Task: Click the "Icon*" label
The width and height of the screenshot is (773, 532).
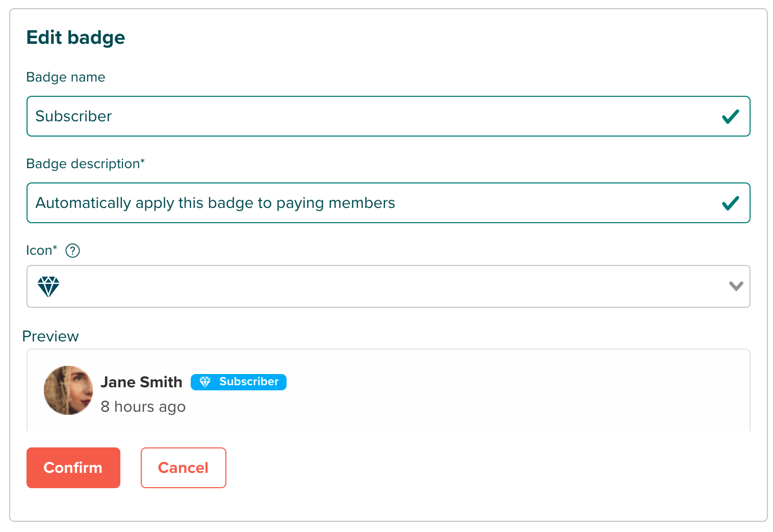Action: (x=42, y=250)
